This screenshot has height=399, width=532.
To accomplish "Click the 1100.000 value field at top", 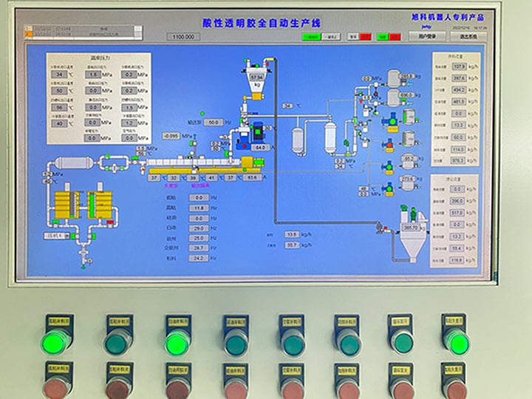I will pyautogui.click(x=185, y=36).
